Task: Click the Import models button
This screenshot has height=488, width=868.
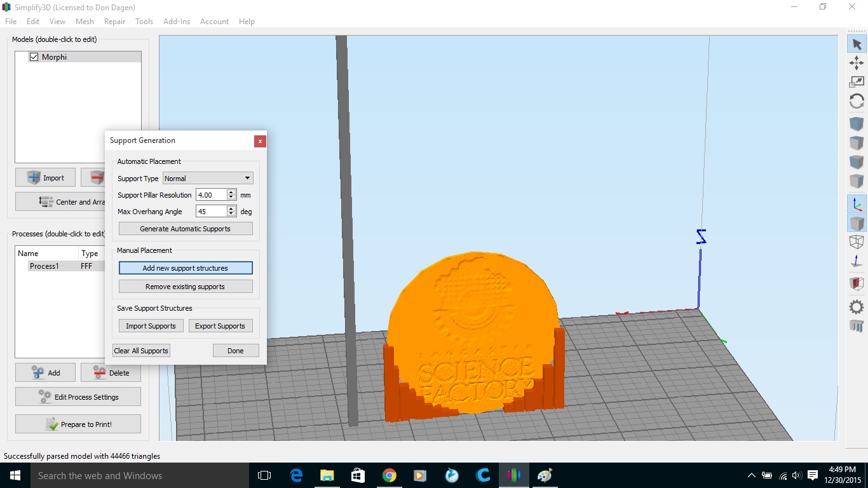Action: pyautogui.click(x=45, y=177)
